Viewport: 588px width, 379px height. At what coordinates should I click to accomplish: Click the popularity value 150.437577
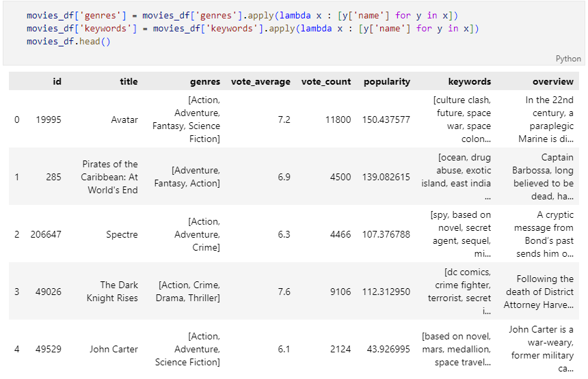pos(386,120)
